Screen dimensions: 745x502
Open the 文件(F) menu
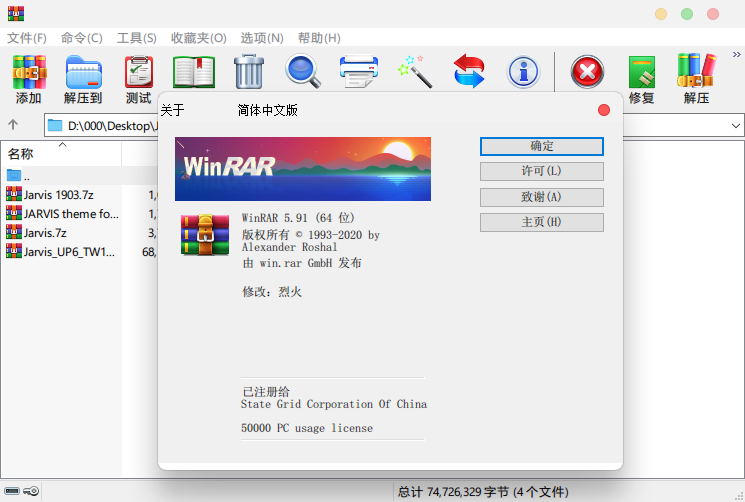27,38
